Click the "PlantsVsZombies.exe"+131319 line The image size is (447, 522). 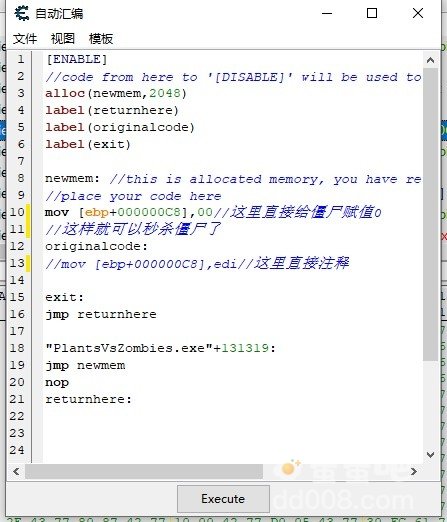pyautogui.click(x=160, y=348)
